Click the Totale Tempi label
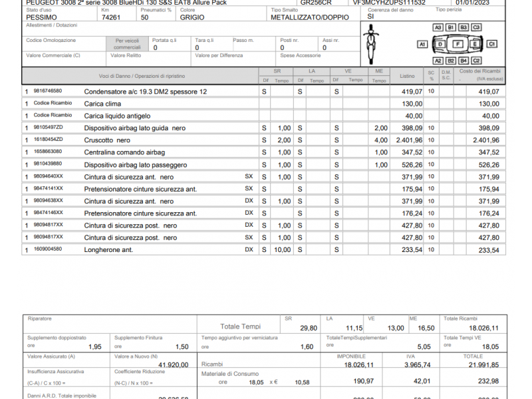This screenshot has width=532, height=399. [240, 327]
